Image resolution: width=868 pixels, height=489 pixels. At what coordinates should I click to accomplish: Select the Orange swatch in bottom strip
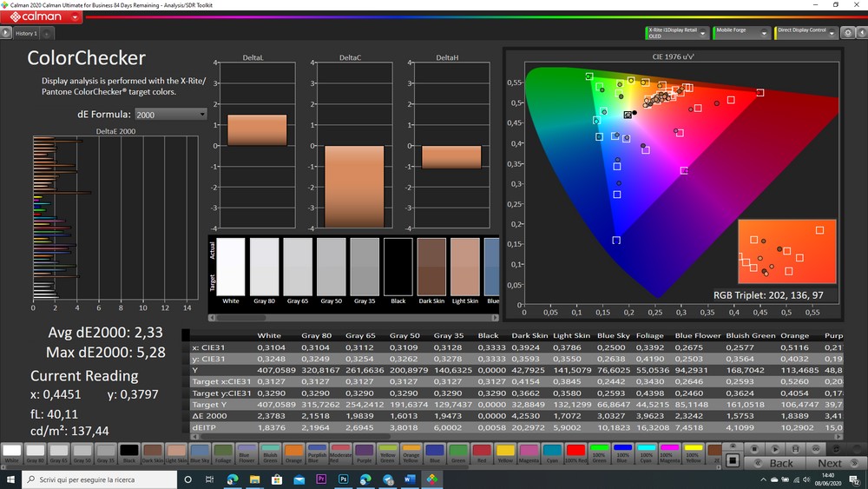(x=293, y=453)
